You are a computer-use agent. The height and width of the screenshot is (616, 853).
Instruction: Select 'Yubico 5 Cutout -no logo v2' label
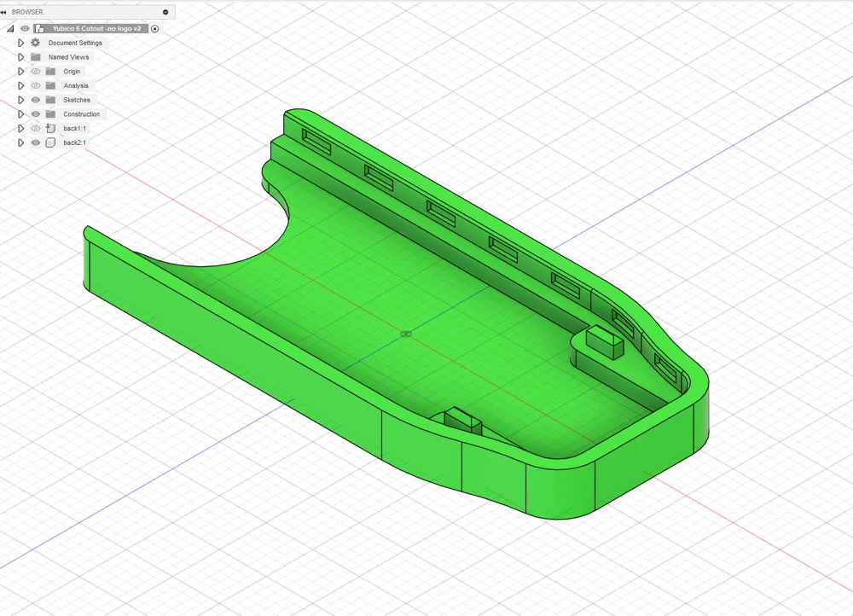[x=96, y=28]
